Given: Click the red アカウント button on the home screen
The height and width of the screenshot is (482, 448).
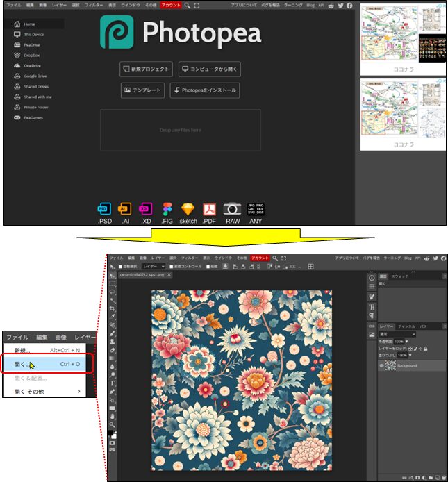Looking at the screenshot, I should [x=171, y=6].
